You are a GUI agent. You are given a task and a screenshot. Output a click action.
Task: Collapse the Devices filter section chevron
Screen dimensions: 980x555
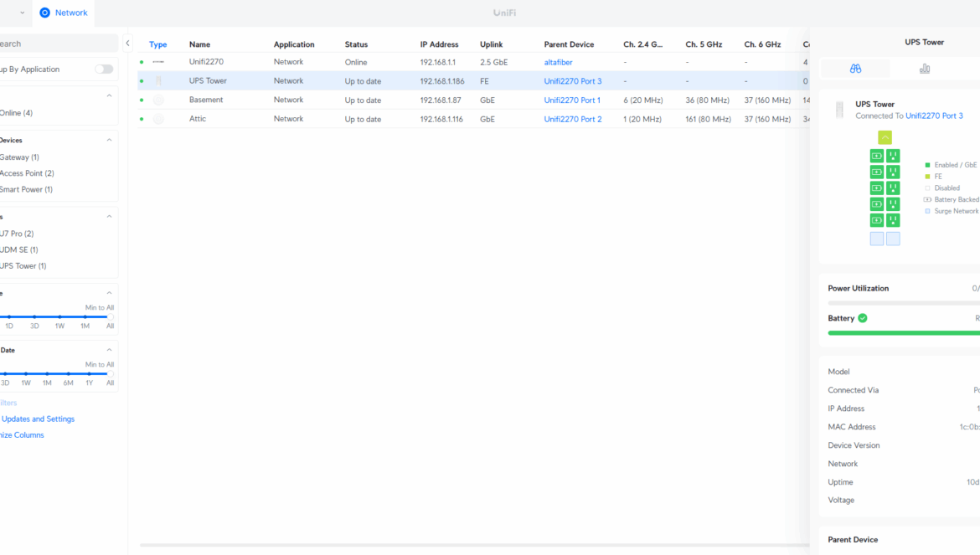(109, 141)
